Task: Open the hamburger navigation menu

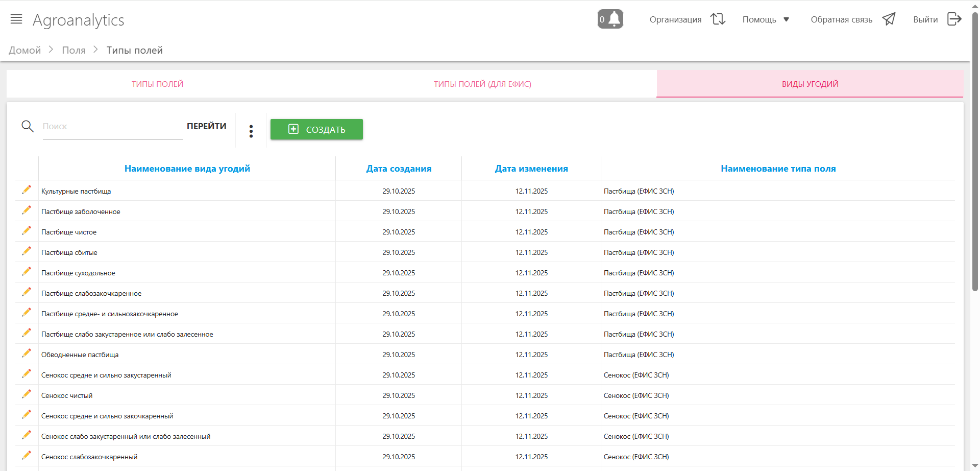Action: [16, 19]
